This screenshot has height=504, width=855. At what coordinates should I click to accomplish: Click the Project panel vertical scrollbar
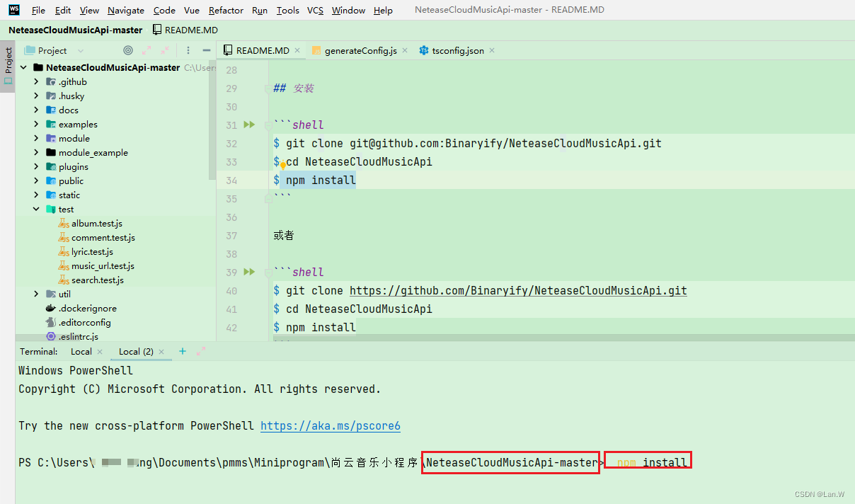(213, 120)
